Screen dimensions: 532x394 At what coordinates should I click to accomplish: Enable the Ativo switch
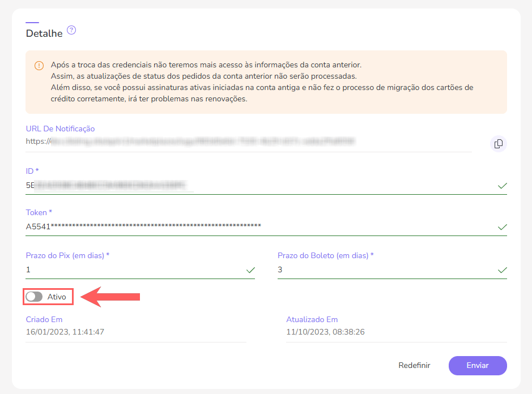(x=34, y=296)
